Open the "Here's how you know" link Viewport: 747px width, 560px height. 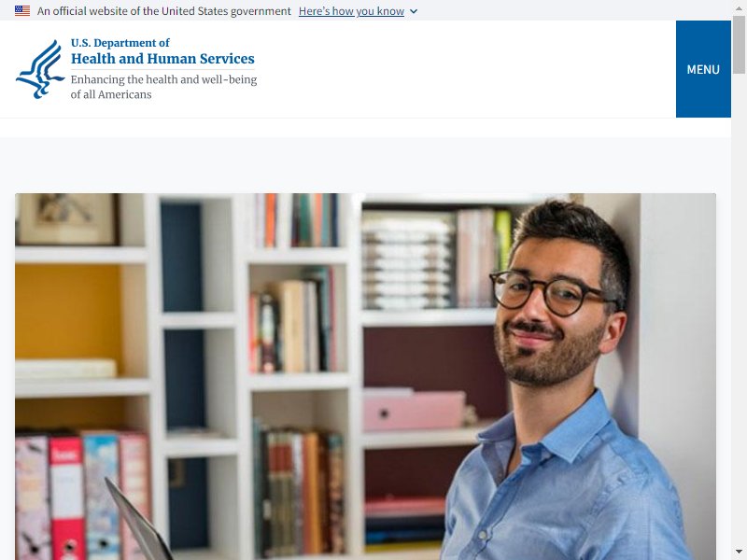(351, 11)
